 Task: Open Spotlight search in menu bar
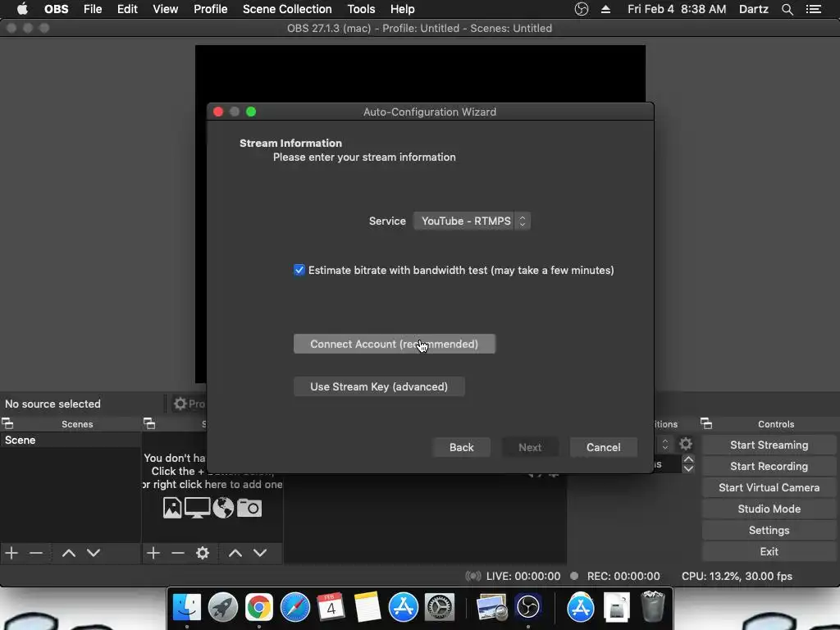[787, 9]
